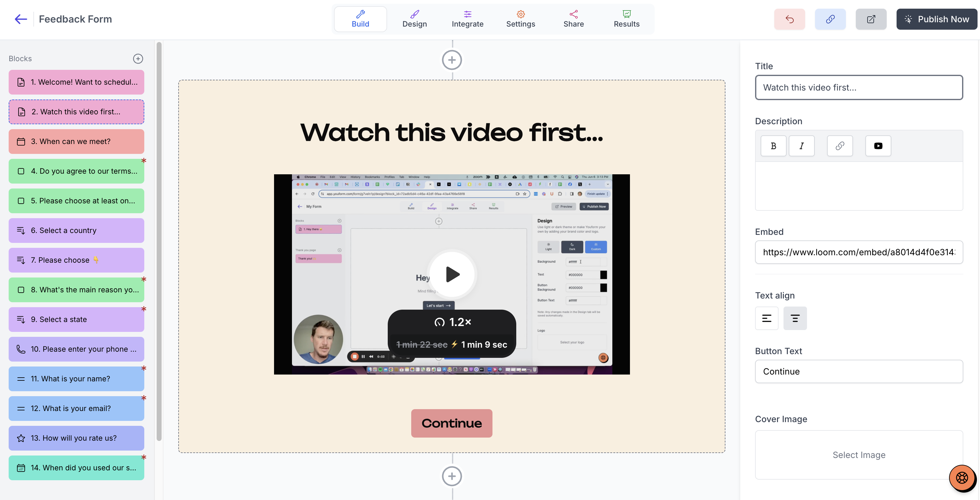Insert YouTube video in description toolbar
Viewport: 980px width, 500px height.
[x=878, y=146]
